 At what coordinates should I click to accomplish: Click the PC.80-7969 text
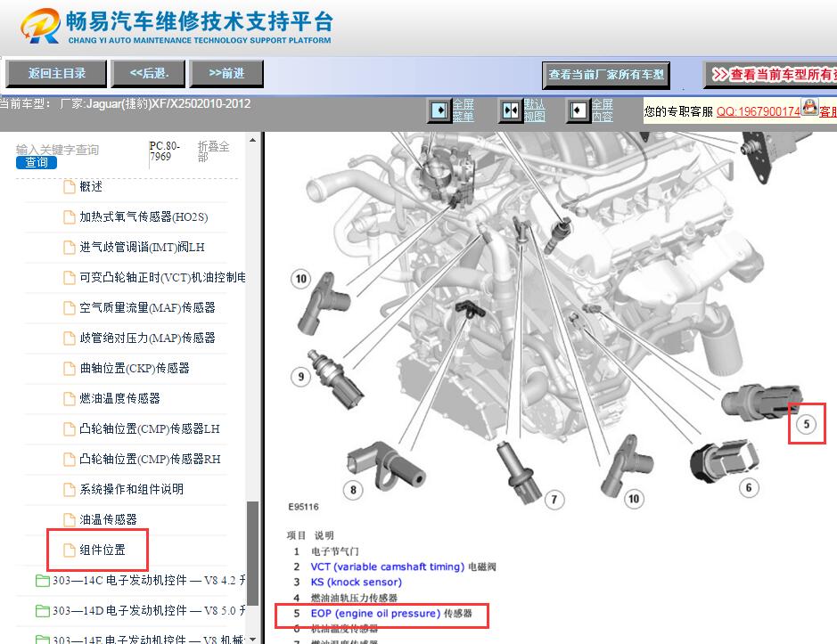pos(164,151)
